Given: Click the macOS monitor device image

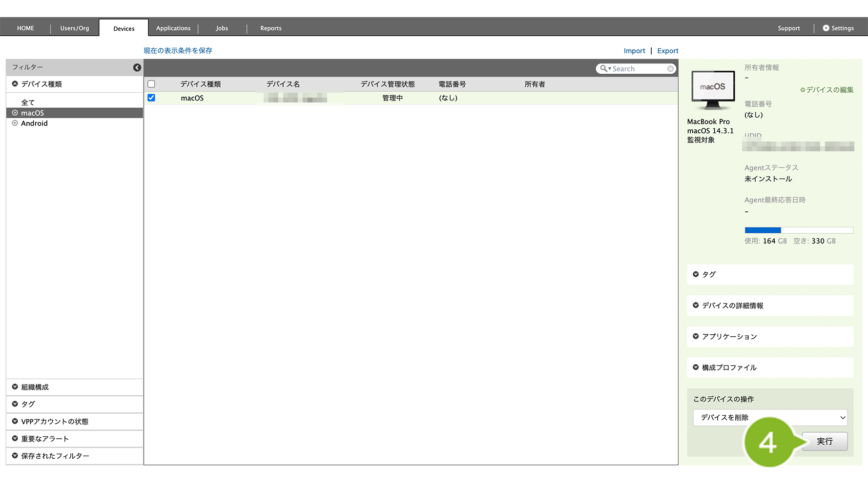Looking at the screenshot, I should (712, 90).
